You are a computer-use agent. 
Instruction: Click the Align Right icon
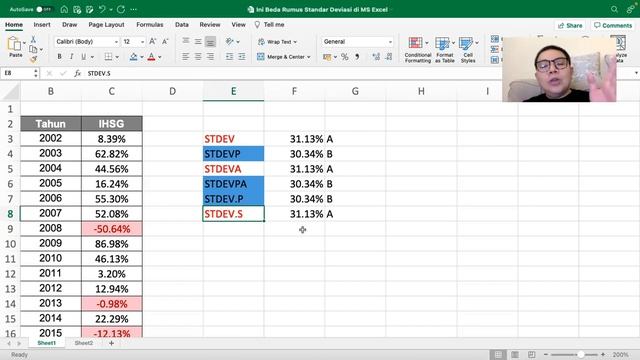(x=210, y=56)
